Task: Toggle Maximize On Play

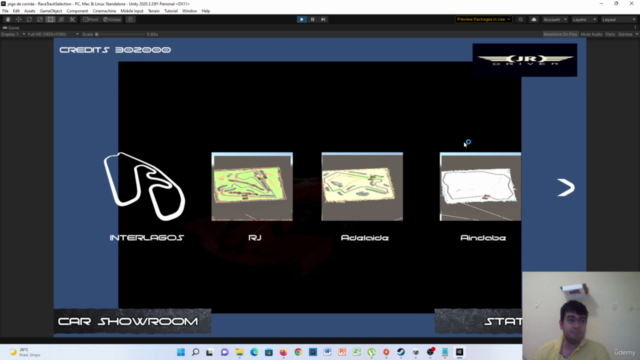Action: (560, 34)
